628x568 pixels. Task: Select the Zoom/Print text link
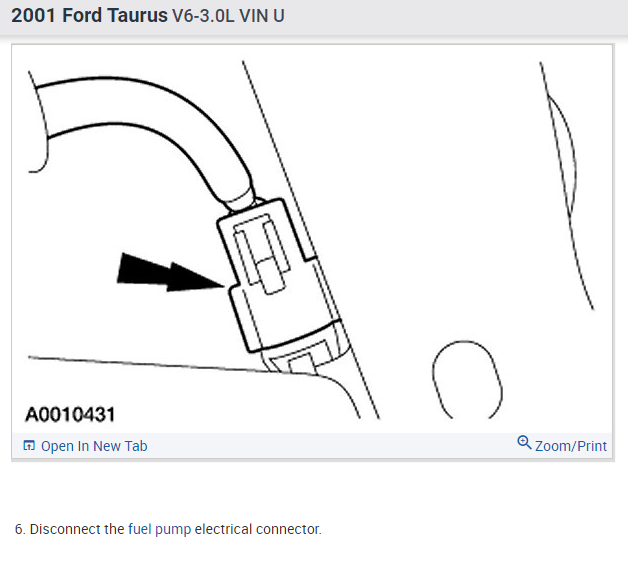[571, 446]
